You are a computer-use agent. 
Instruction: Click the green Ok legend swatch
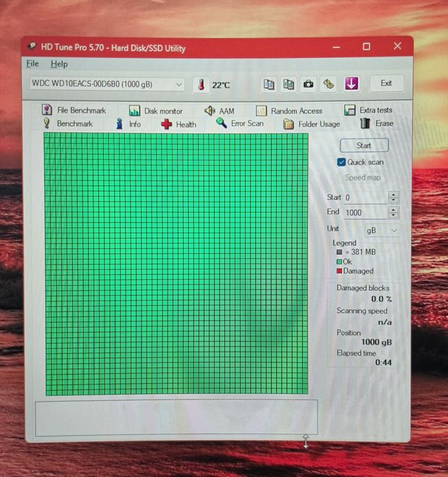click(x=339, y=261)
